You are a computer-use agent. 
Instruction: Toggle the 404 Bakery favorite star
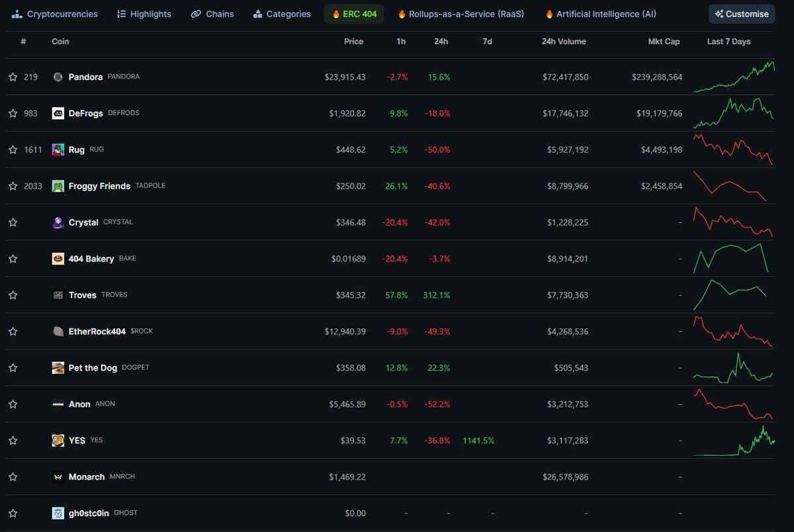tap(13, 259)
